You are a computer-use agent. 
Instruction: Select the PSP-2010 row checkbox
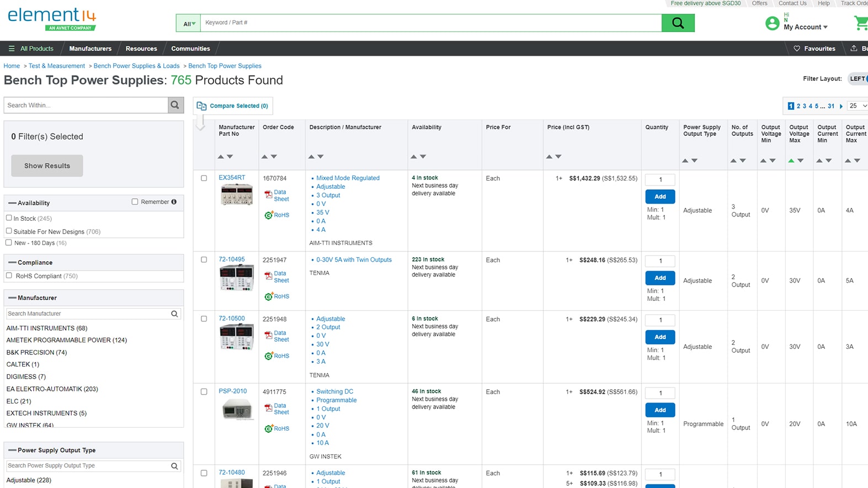point(204,392)
